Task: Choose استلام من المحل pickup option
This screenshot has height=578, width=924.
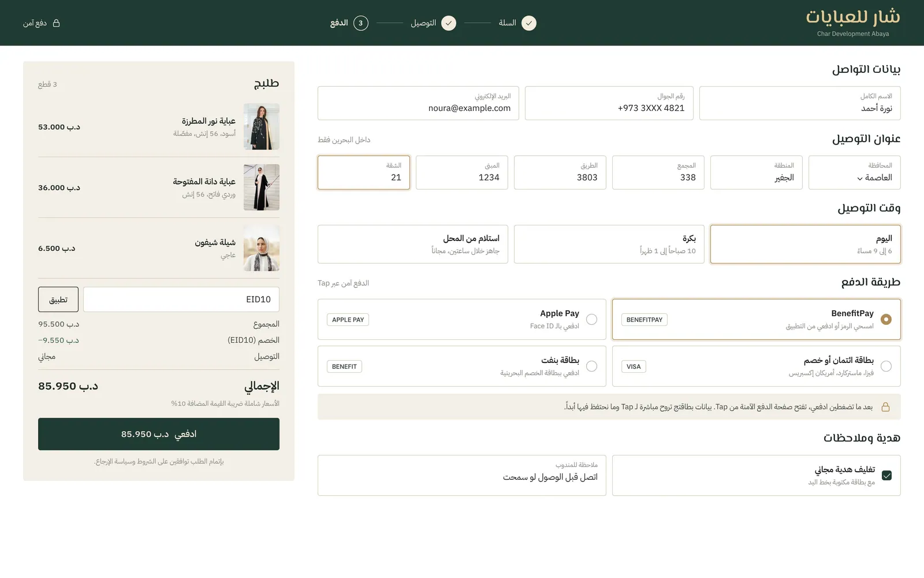Action: coord(413,244)
